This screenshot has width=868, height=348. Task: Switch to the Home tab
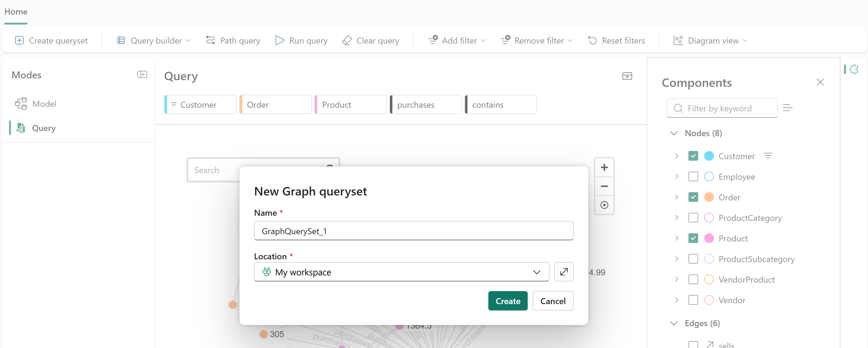click(16, 11)
